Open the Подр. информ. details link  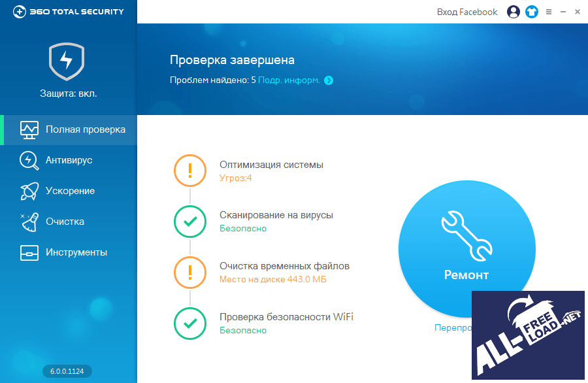click(289, 80)
